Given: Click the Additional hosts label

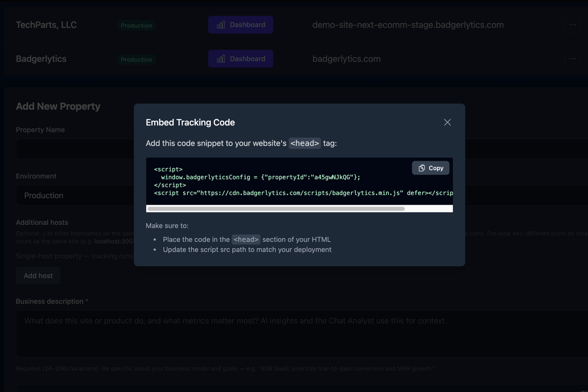Looking at the screenshot, I should [x=42, y=222].
